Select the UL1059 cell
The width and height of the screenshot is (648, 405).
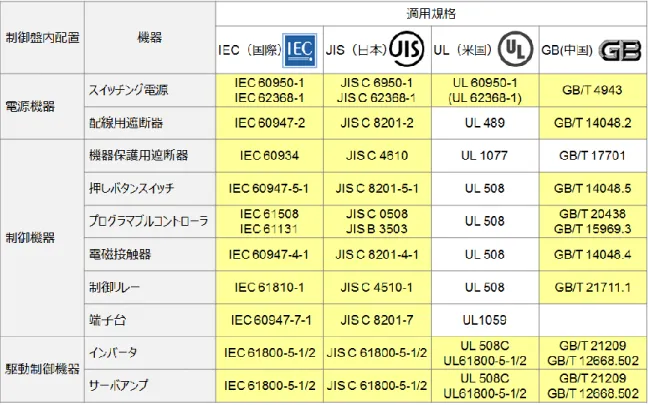[x=485, y=320]
